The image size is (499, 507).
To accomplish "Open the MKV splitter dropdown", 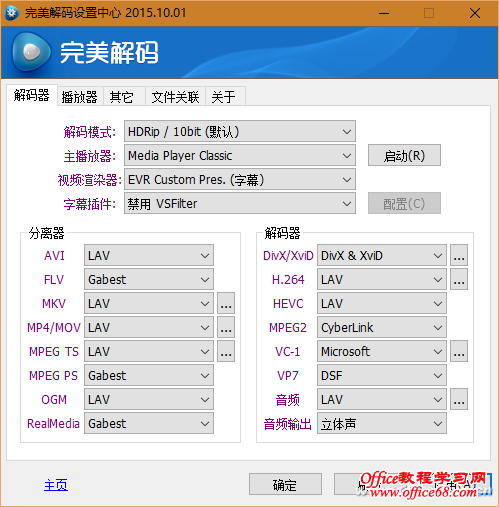I will click(149, 303).
